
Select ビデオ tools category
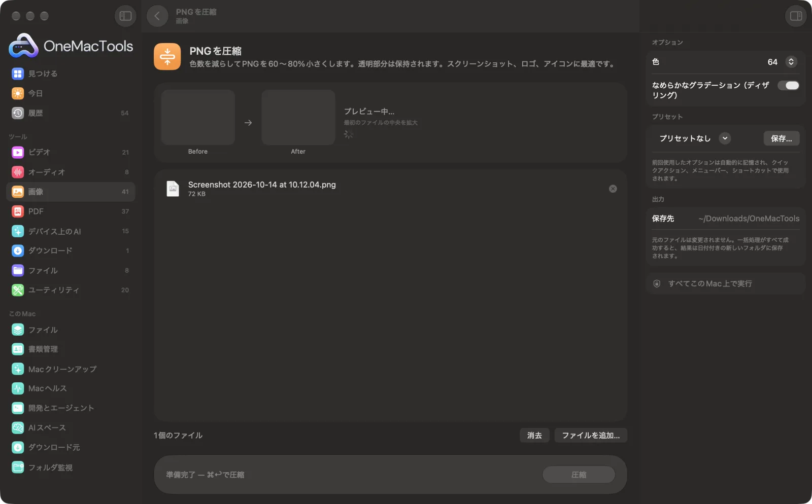point(71,152)
